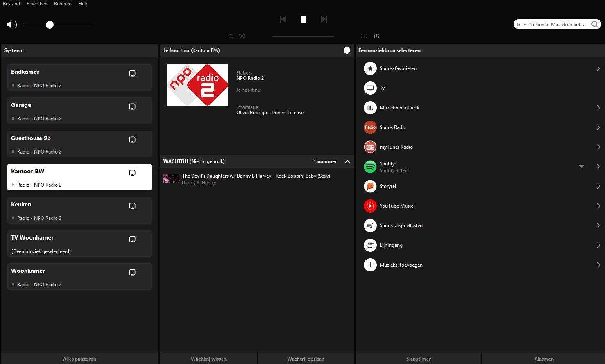This screenshot has width=605, height=364.
Task: Skip to the next track
Action: coord(324,19)
